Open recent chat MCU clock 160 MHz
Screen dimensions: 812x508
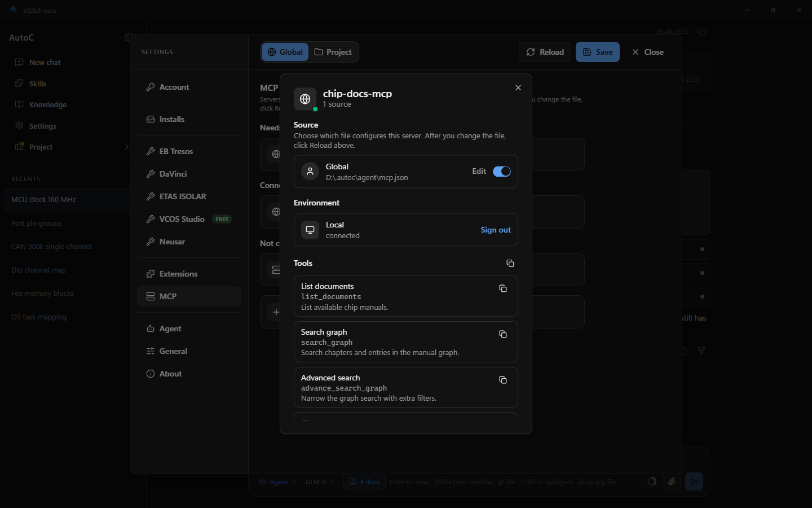pos(67,199)
